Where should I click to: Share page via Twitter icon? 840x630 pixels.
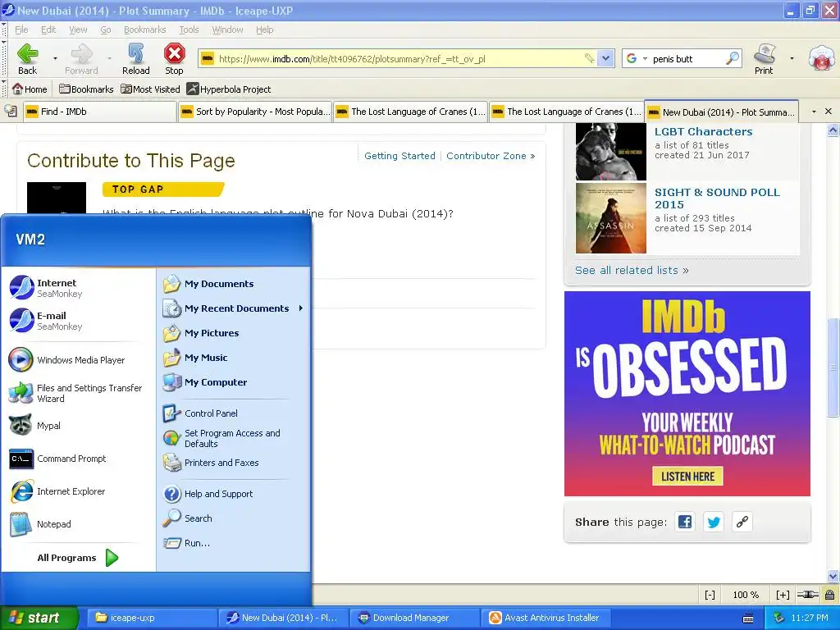714,522
